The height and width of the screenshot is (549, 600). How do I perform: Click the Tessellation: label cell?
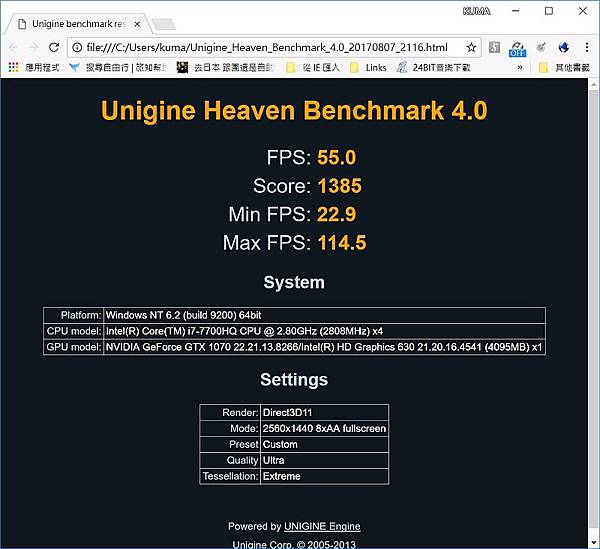(x=230, y=476)
